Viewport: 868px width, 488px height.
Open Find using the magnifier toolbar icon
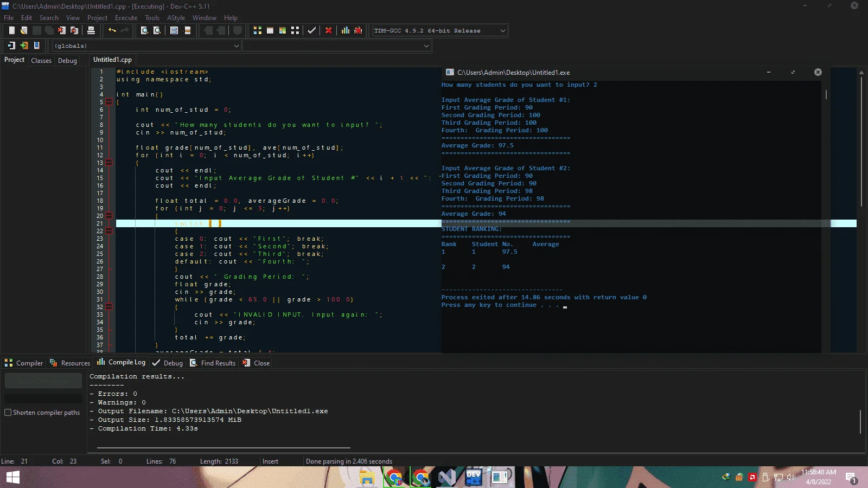click(x=144, y=30)
